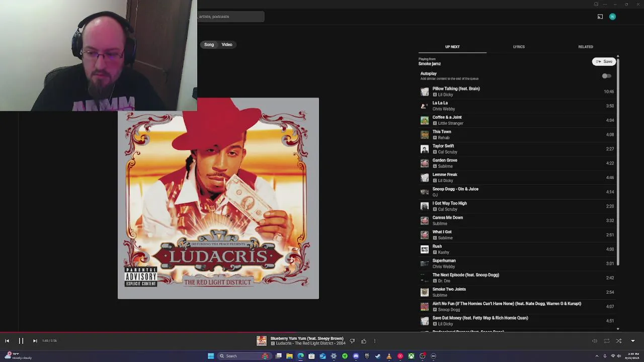Open Outlook from the taskbar

(323, 356)
